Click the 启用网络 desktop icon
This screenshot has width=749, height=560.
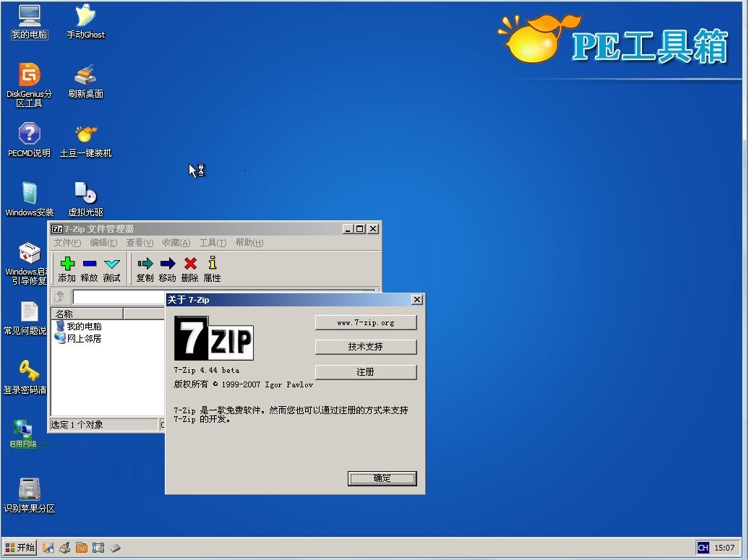pyautogui.click(x=23, y=434)
